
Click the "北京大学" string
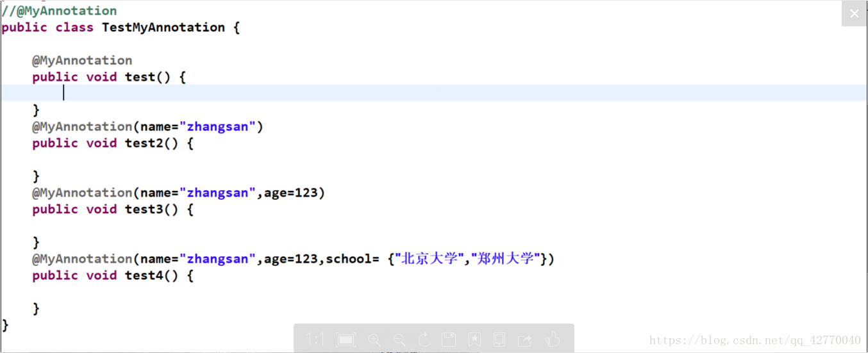[x=430, y=259]
